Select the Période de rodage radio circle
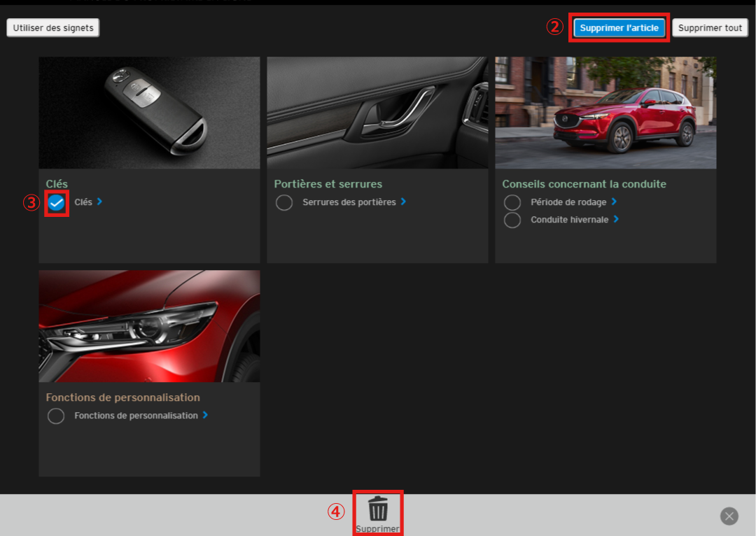The height and width of the screenshot is (536, 756). pyautogui.click(x=512, y=202)
